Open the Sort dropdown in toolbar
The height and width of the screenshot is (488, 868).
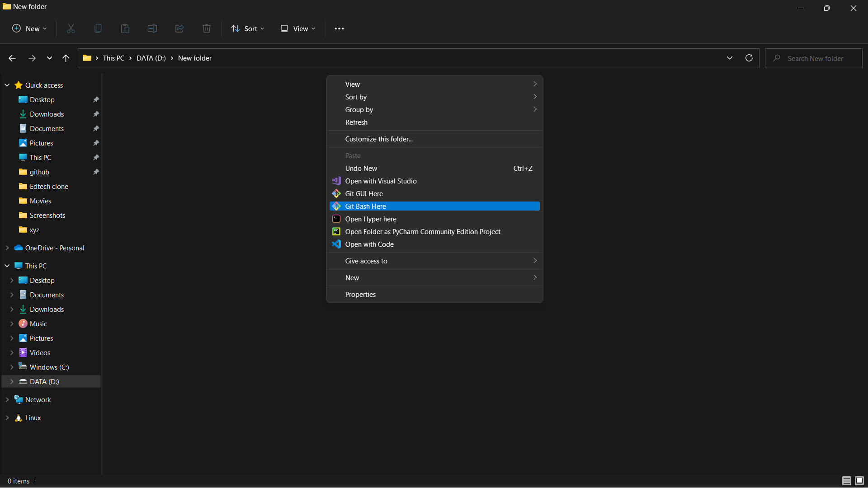pos(248,28)
